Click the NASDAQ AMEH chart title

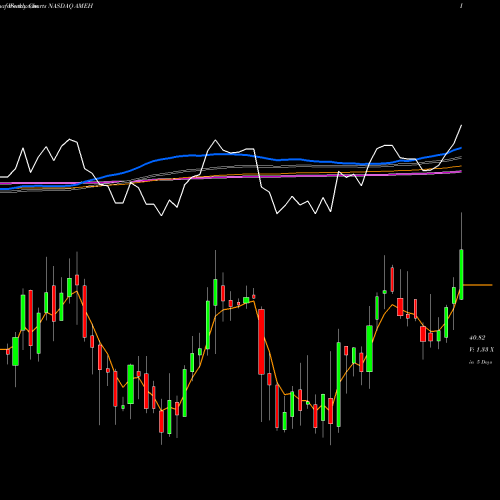click(x=71, y=6)
